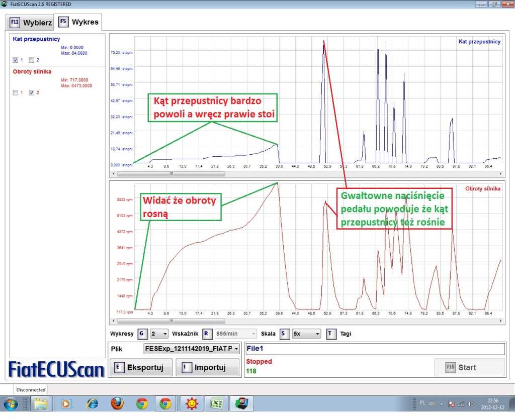Click the S shortcut icon beside Skala

point(285,334)
